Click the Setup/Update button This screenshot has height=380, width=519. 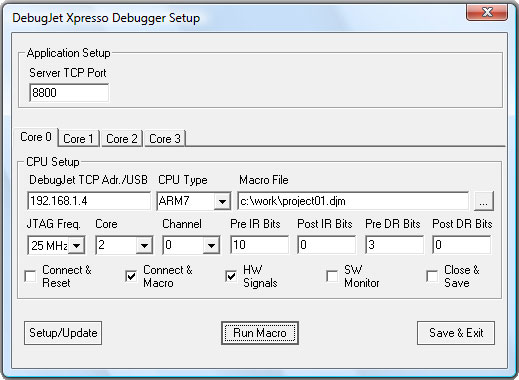pos(63,333)
